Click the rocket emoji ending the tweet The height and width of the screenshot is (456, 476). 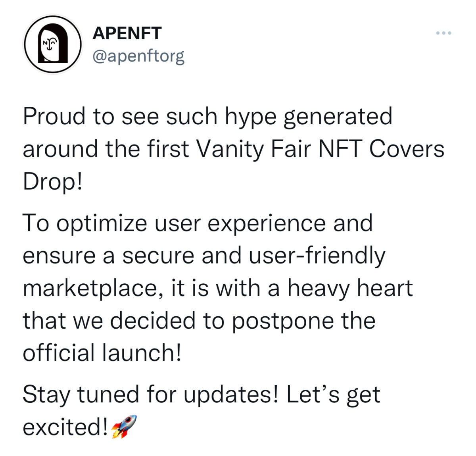(124, 426)
